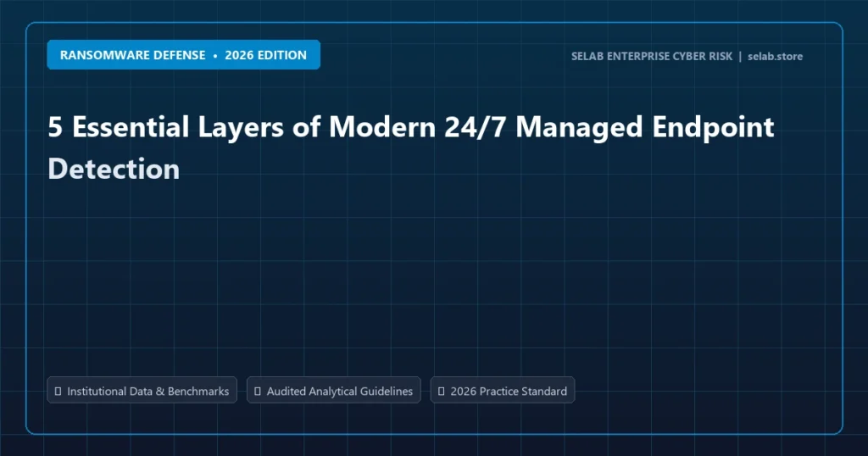The height and width of the screenshot is (456, 868).
Task: Open the selab.store link in the header
Action: click(775, 57)
